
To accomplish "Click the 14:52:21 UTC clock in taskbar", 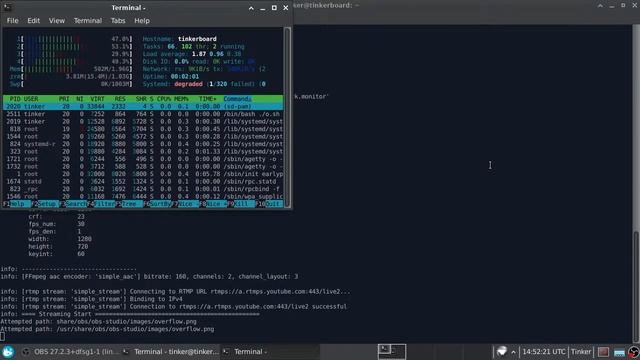I will pyautogui.click(x=544, y=351).
